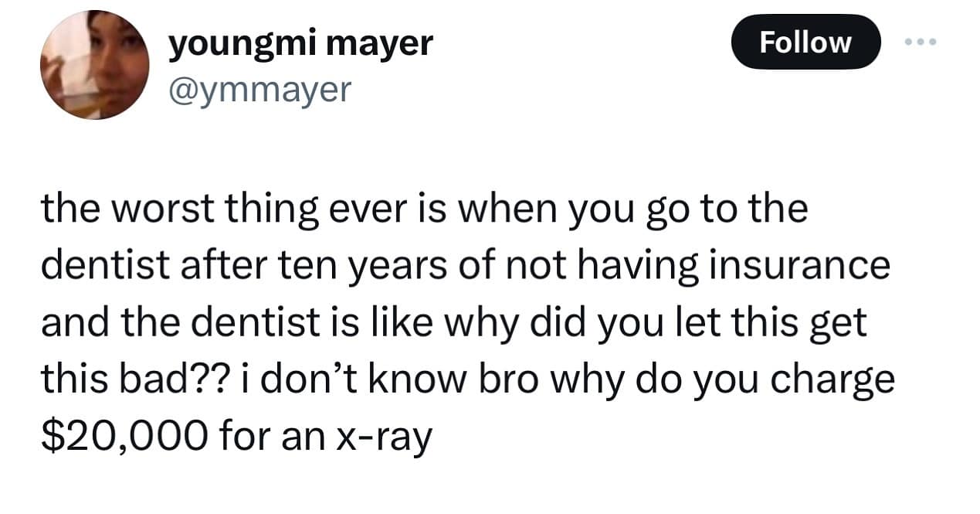980x514 pixels.
Task: Click the display name youngmi mayer
Action: [x=301, y=43]
